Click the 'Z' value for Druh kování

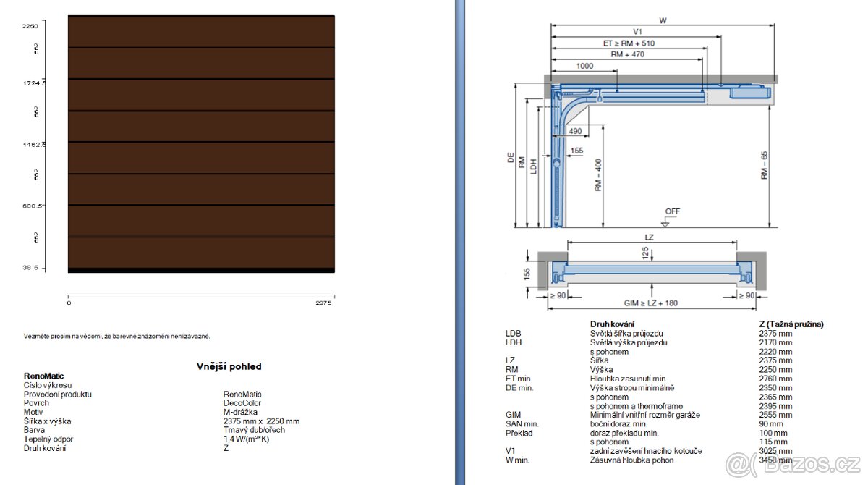226,448
